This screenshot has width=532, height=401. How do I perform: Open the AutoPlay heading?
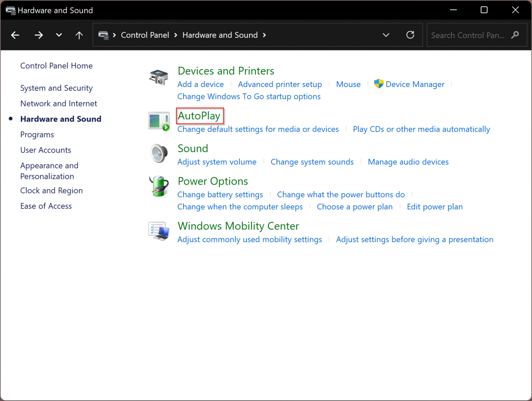tap(199, 116)
